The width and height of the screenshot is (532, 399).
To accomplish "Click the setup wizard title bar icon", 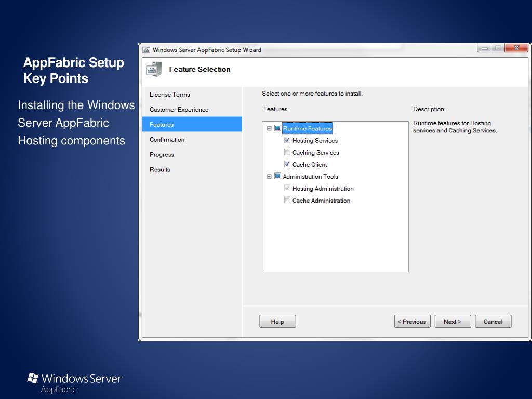I will pos(146,50).
